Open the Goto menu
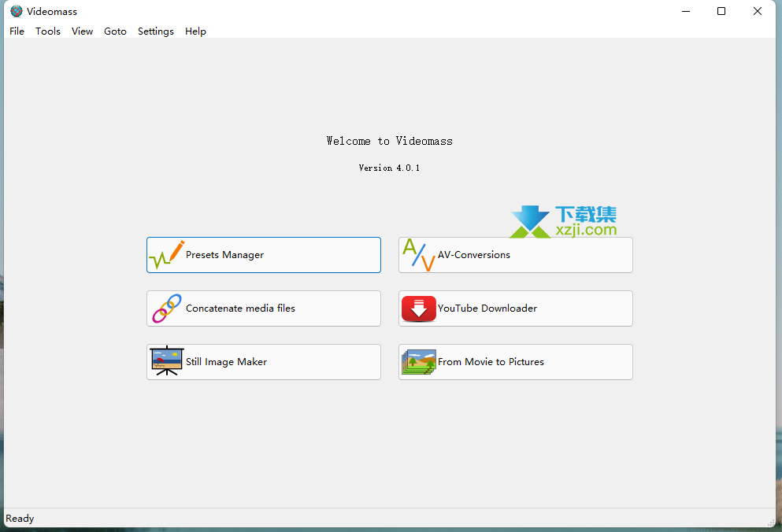The height and width of the screenshot is (532, 782). (x=115, y=31)
